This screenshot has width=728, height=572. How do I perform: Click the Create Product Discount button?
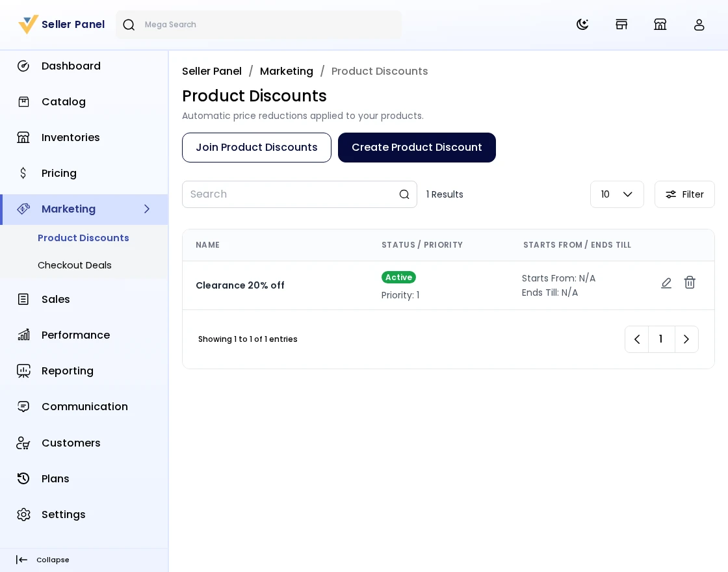(x=417, y=148)
